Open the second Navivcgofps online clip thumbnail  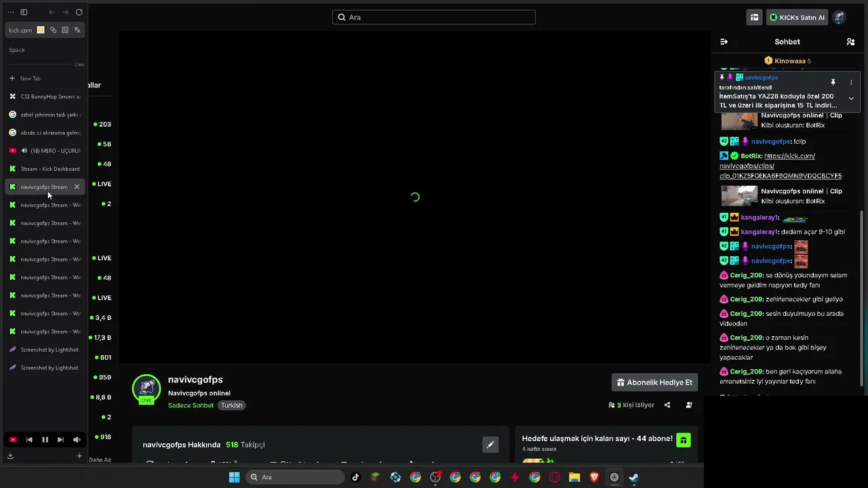point(739,196)
